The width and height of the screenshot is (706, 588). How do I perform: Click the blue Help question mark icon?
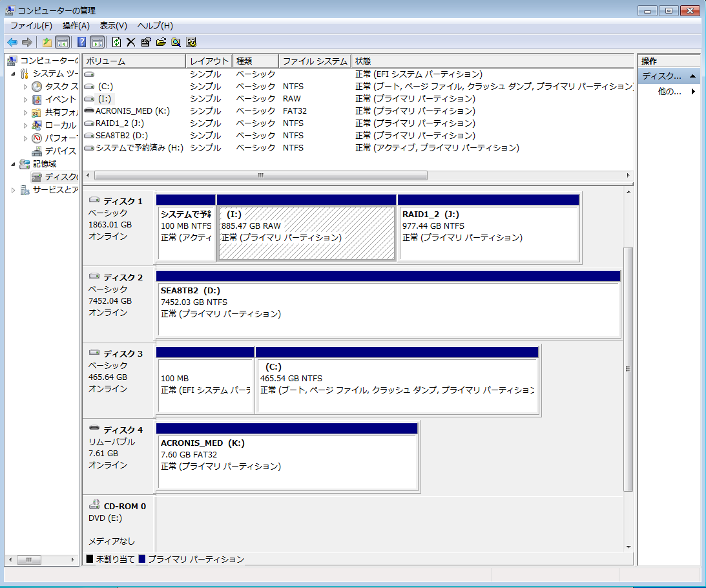pyautogui.click(x=82, y=42)
